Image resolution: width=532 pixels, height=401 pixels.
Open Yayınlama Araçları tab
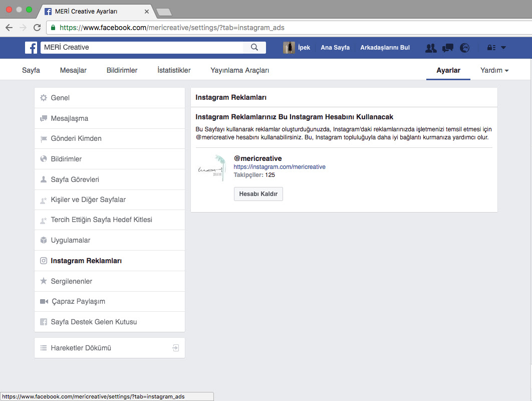tap(239, 70)
